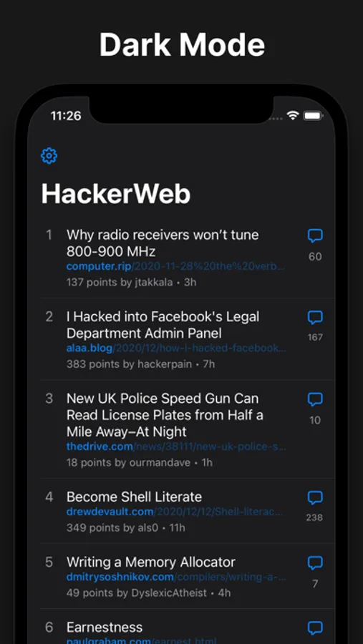Open story 'Why radio receivers won't tune 800-900 MHz'

click(x=163, y=243)
